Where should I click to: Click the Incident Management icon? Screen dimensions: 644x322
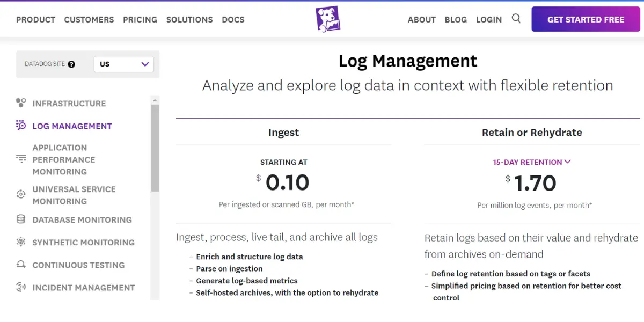tap(21, 287)
